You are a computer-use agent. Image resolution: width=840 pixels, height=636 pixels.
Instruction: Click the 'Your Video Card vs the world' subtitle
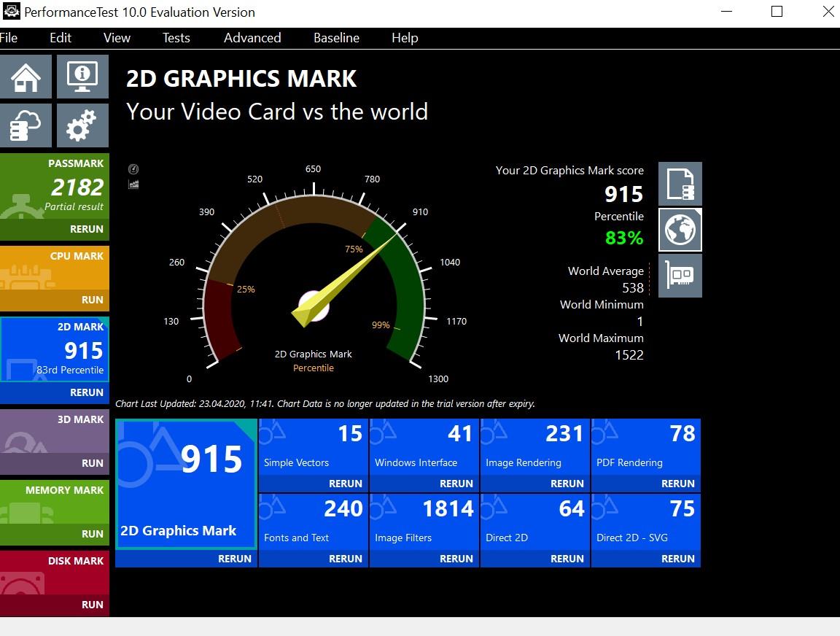point(277,112)
